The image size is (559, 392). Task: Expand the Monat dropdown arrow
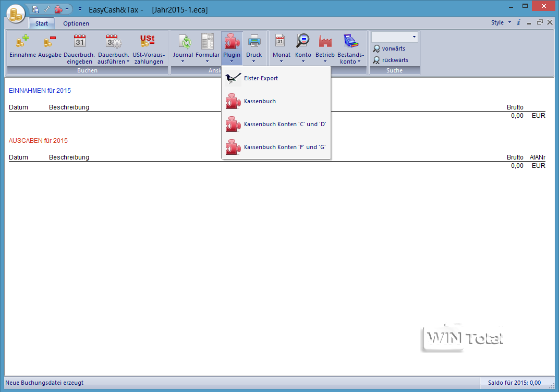pos(281,62)
